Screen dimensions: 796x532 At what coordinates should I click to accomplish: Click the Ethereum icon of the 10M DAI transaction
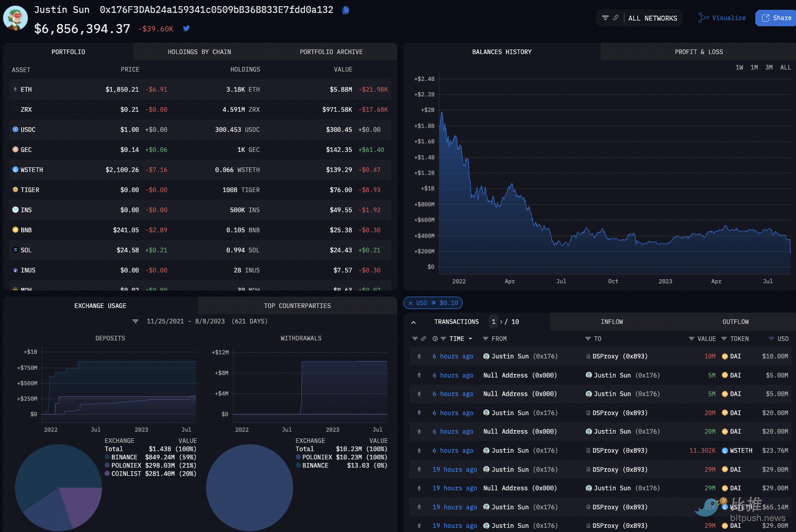pyautogui.click(x=419, y=356)
